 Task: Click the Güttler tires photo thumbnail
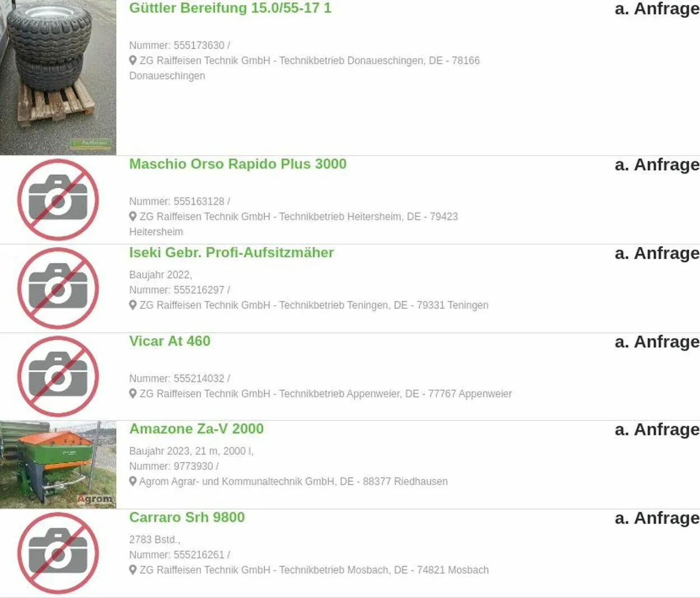(x=58, y=77)
